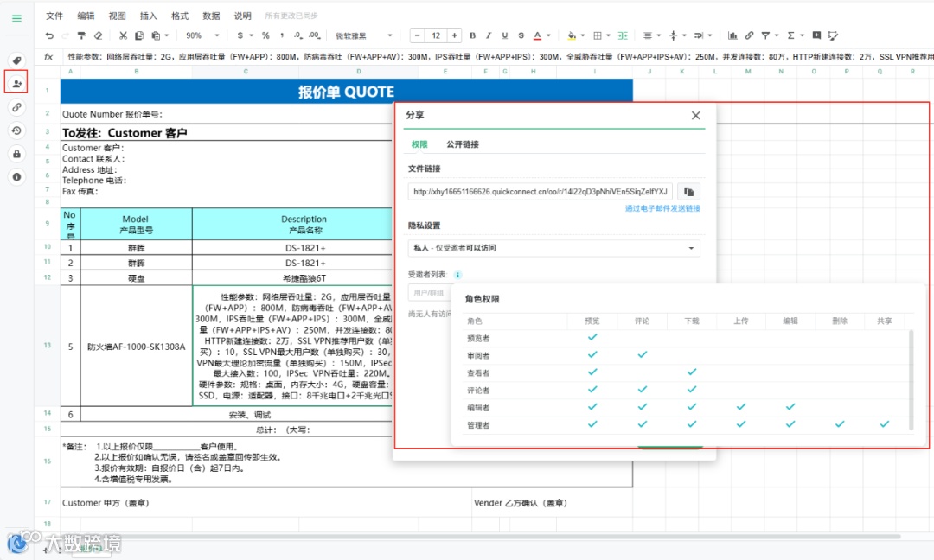This screenshot has width=934, height=560.
Task: Click the formula bar content
Action: pyautogui.click(x=499, y=57)
